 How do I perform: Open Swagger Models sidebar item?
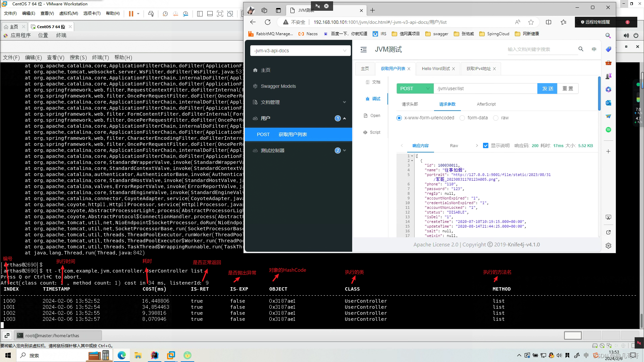pyautogui.click(x=299, y=86)
